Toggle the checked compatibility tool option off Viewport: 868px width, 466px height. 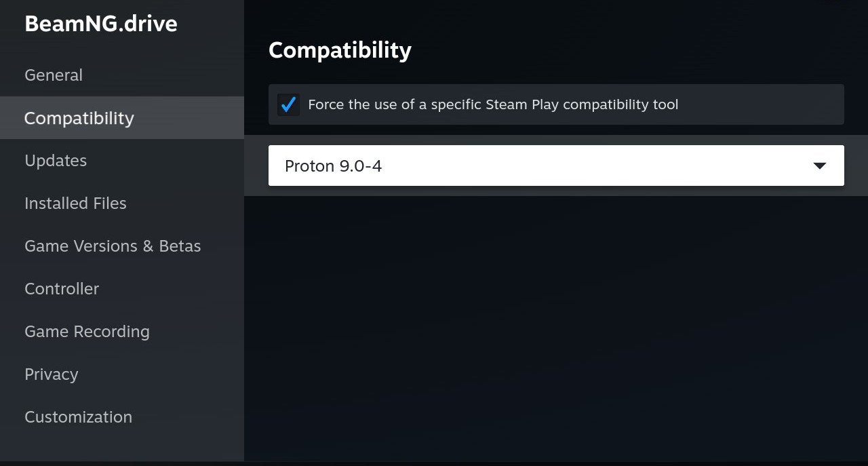[288, 104]
